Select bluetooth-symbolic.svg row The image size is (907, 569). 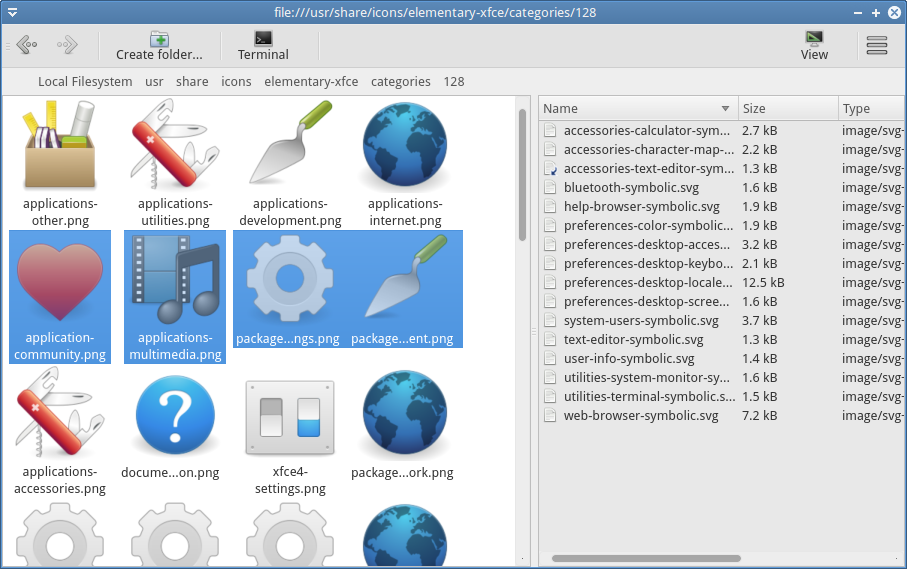point(722,188)
